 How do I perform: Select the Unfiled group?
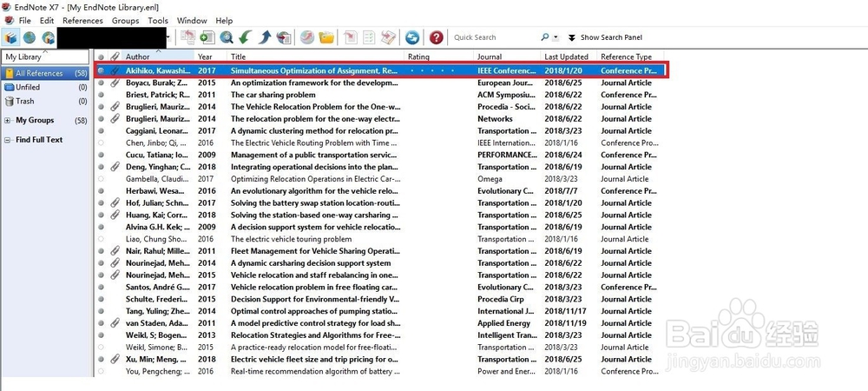pos(45,88)
